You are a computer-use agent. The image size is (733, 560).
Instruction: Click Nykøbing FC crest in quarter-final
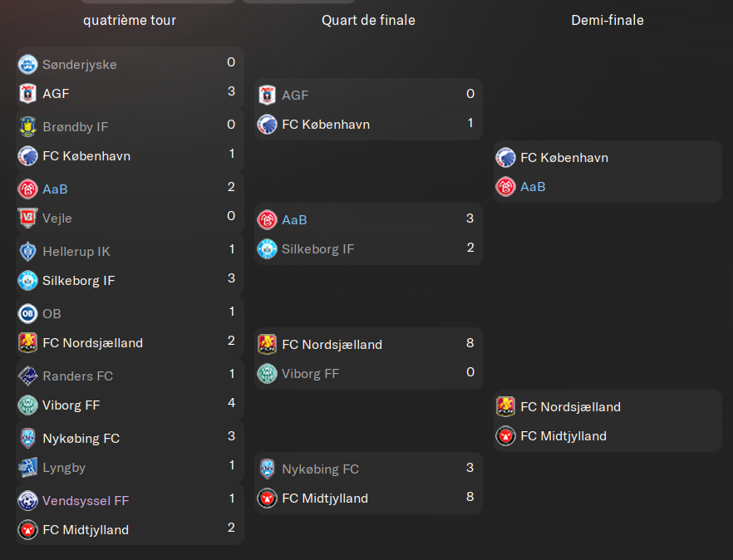(x=267, y=469)
